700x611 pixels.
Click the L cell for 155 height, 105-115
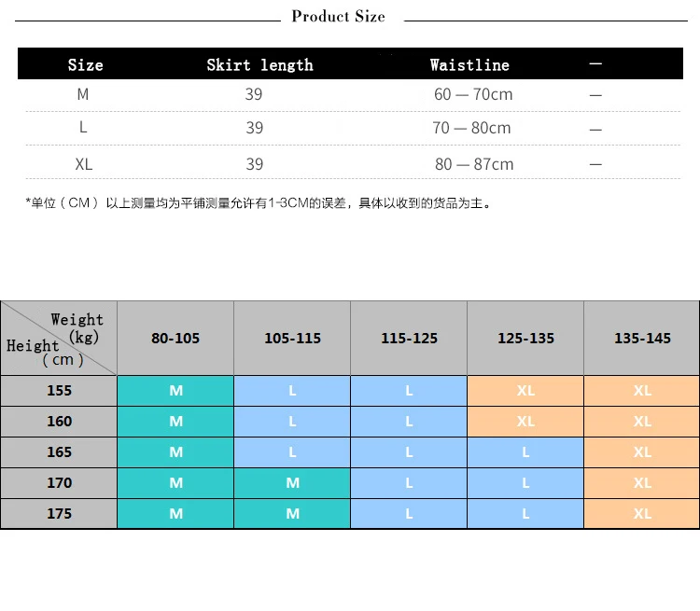(292, 391)
